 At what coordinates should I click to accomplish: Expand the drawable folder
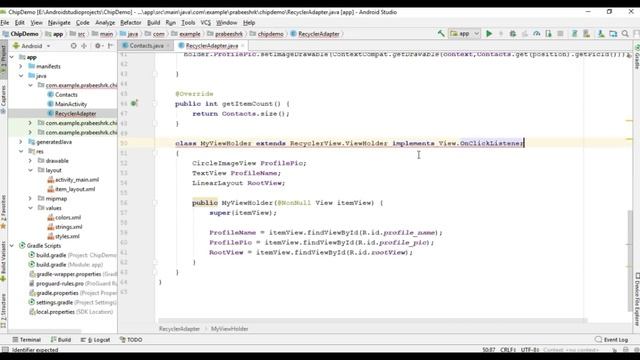tap(30, 161)
